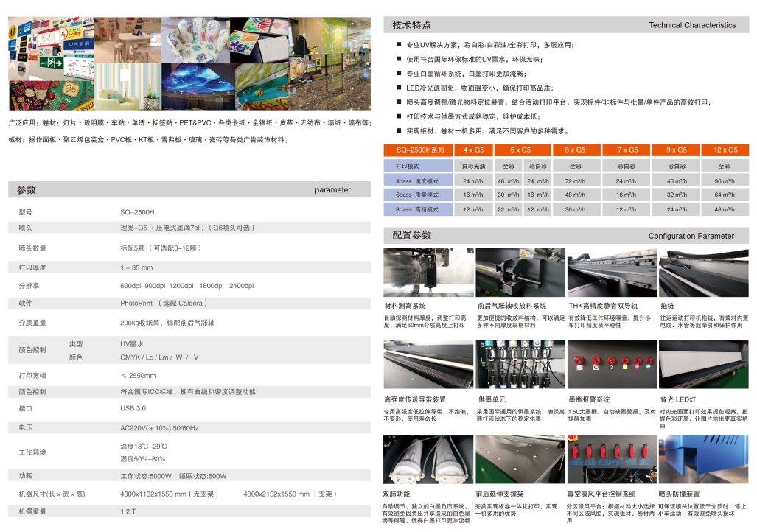Select the 配置参数 section heading
Screen dimensions: 757x532
(x=412, y=235)
